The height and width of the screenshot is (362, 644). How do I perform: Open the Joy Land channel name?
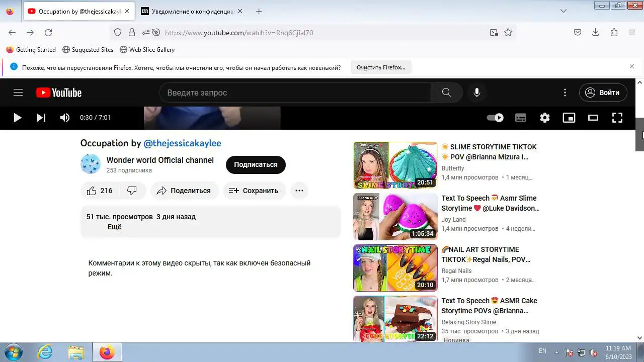(454, 220)
